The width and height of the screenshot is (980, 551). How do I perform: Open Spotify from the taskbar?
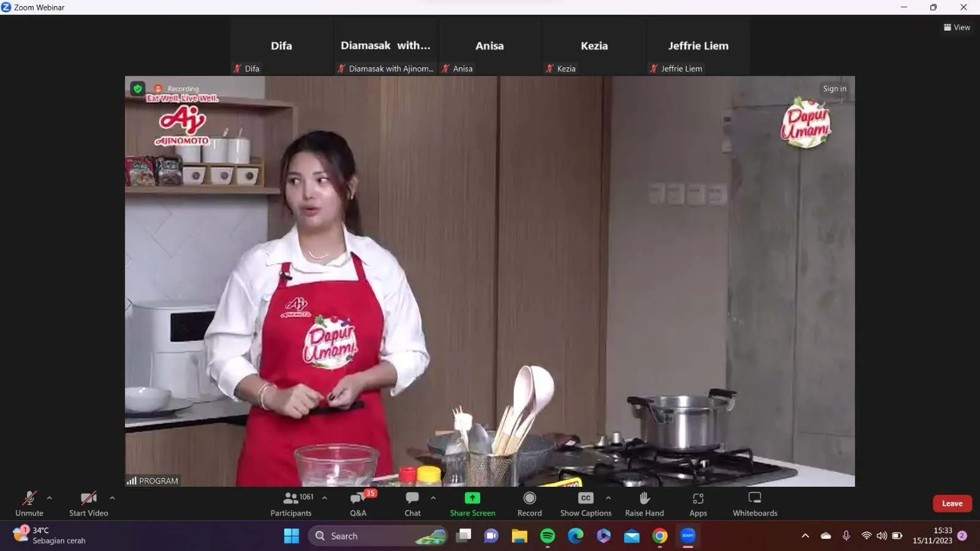point(548,536)
